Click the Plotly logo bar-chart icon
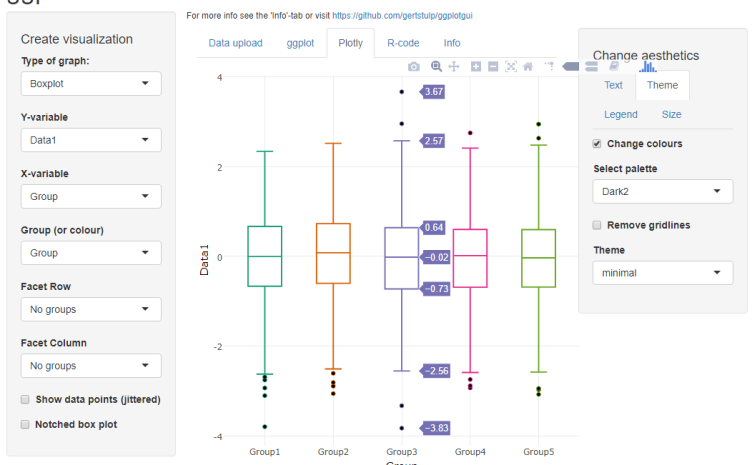 [647, 66]
